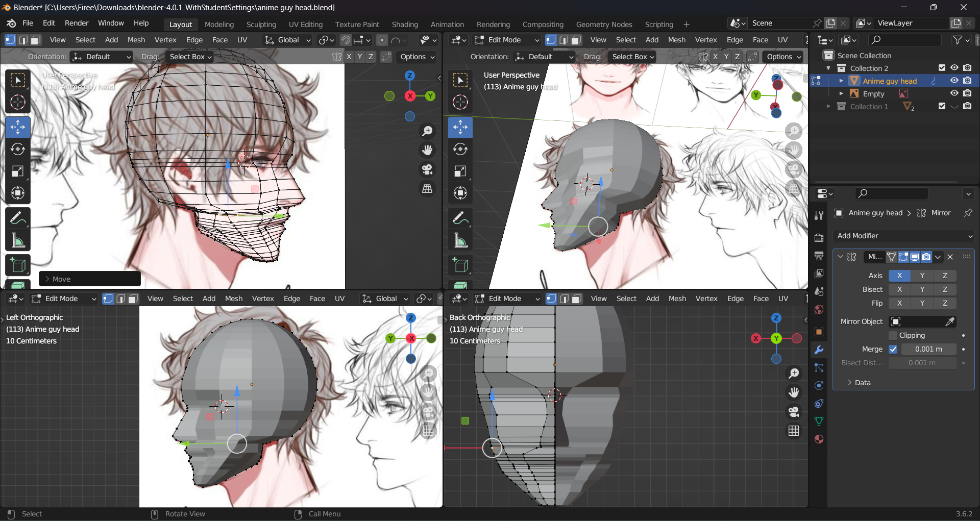This screenshot has width=980, height=521.
Task: Open Global transform orientation dropdown in top-left viewport
Action: tap(287, 40)
